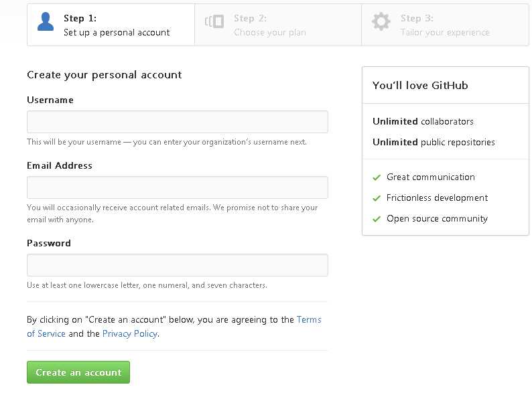Select the Step 2 Choose your plan tab

coord(278,25)
